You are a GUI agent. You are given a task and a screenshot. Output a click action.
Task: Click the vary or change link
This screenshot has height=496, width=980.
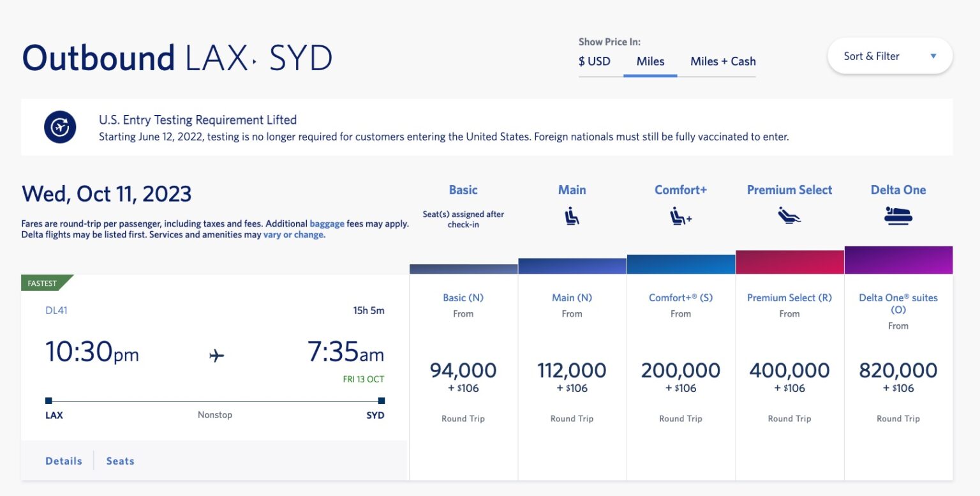(293, 234)
